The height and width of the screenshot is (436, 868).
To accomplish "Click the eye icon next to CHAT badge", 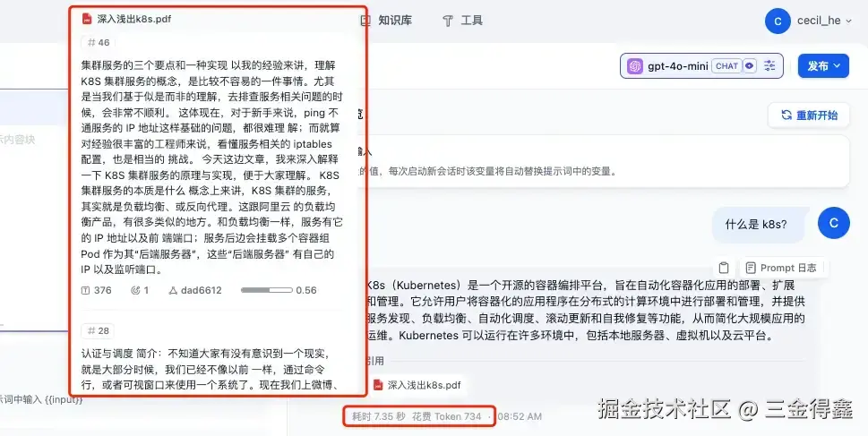I will tap(750, 66).
